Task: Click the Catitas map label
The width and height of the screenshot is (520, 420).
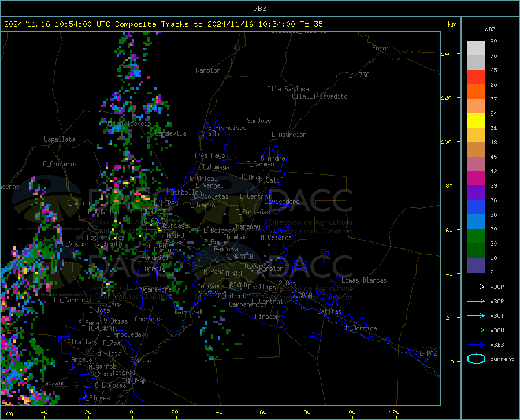Action: (329, 311)
